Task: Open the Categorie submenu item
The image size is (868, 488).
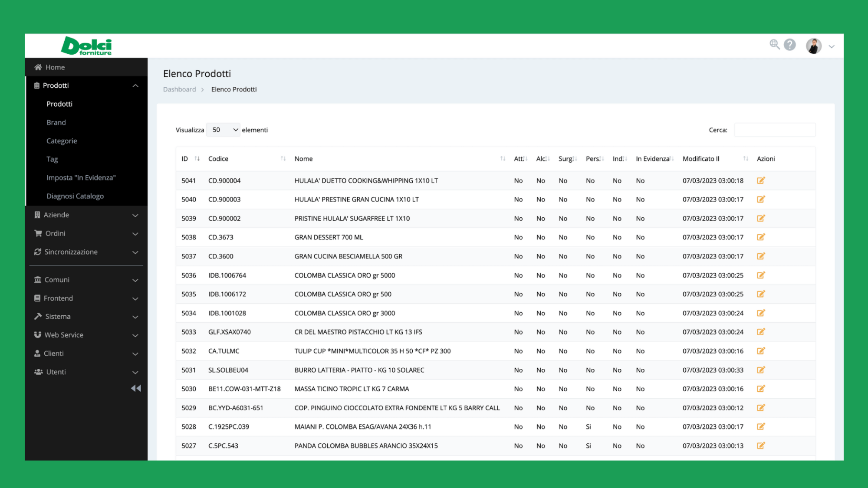Action: pos(62,141)
